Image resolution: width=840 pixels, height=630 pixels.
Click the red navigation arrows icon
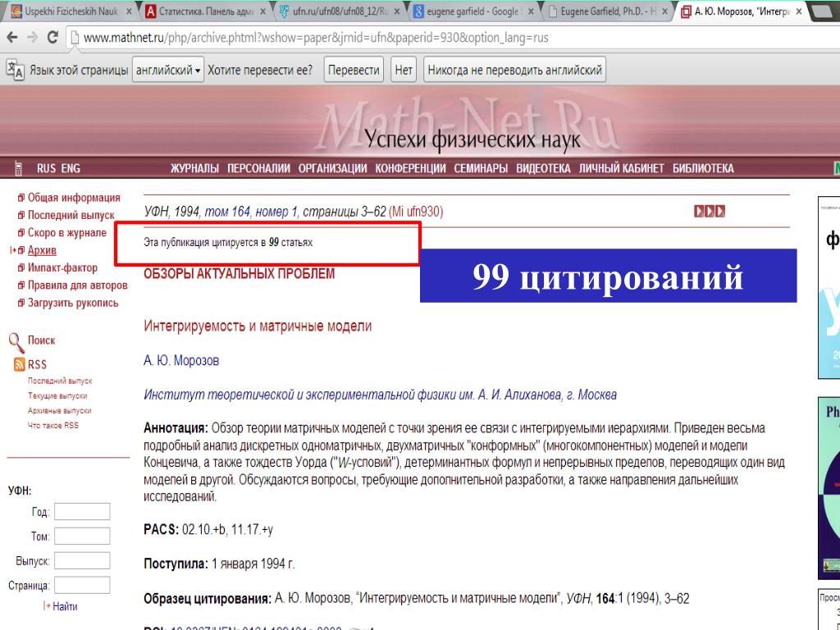click(710, 212)
